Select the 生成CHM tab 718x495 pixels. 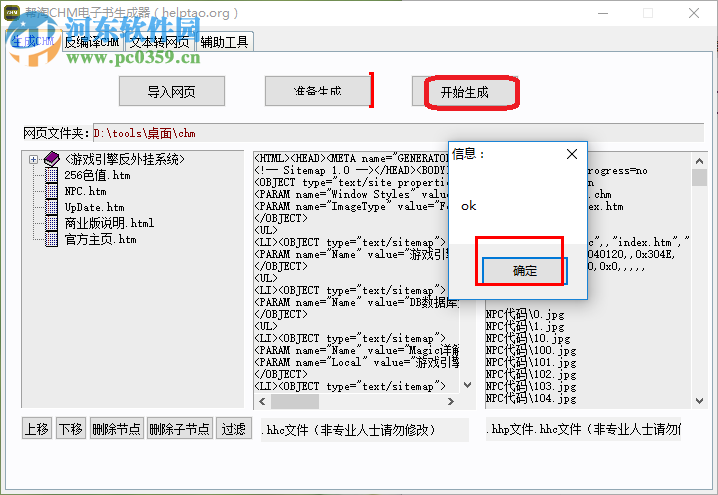tap(33, 41)
